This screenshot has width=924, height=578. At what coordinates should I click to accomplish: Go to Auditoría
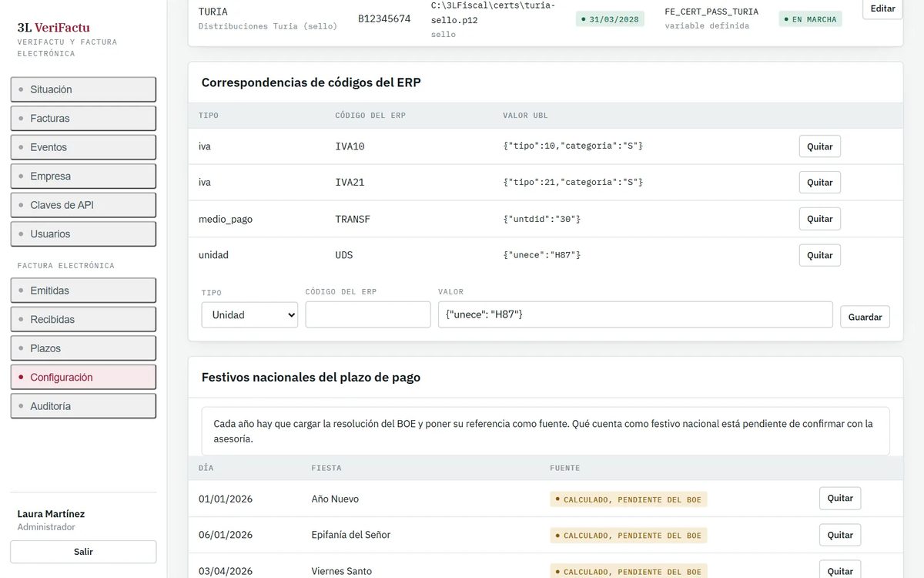pyautogui.click(x=83, y=406)
